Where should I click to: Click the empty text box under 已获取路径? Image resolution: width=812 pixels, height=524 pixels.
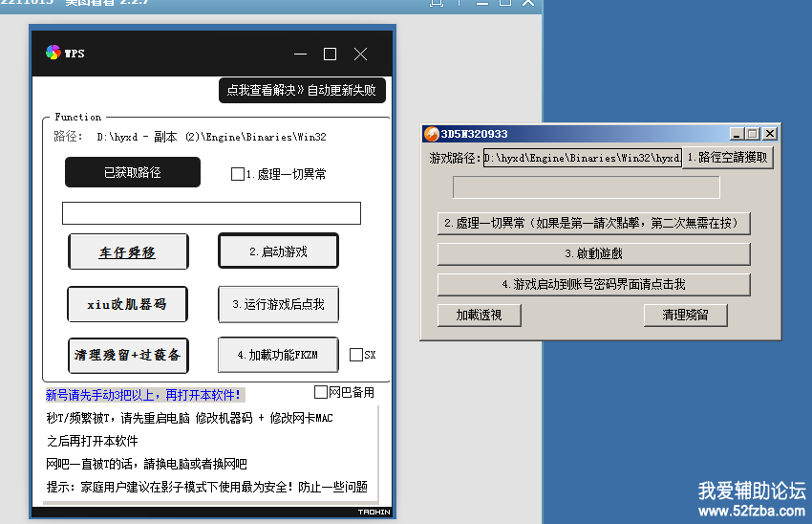tap(211, 213)
